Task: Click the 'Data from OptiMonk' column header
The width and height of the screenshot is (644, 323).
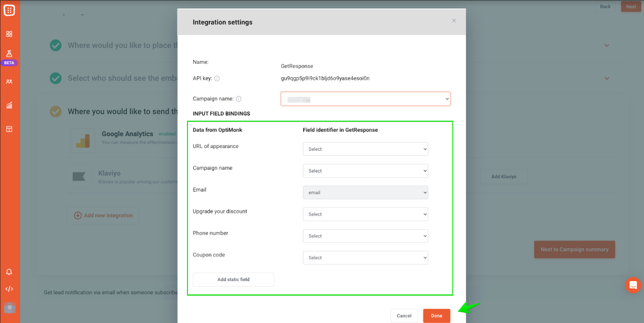Action: tap(217, 130)
